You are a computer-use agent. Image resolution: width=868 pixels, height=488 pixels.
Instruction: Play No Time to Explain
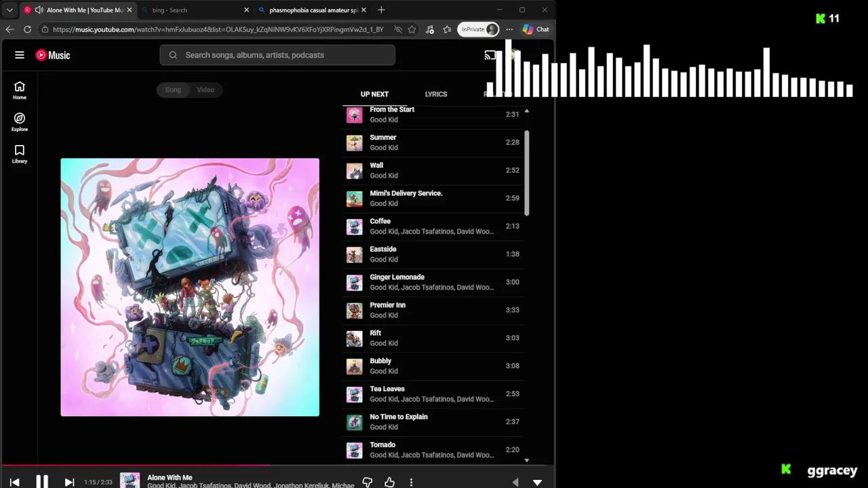pos(433,422)
